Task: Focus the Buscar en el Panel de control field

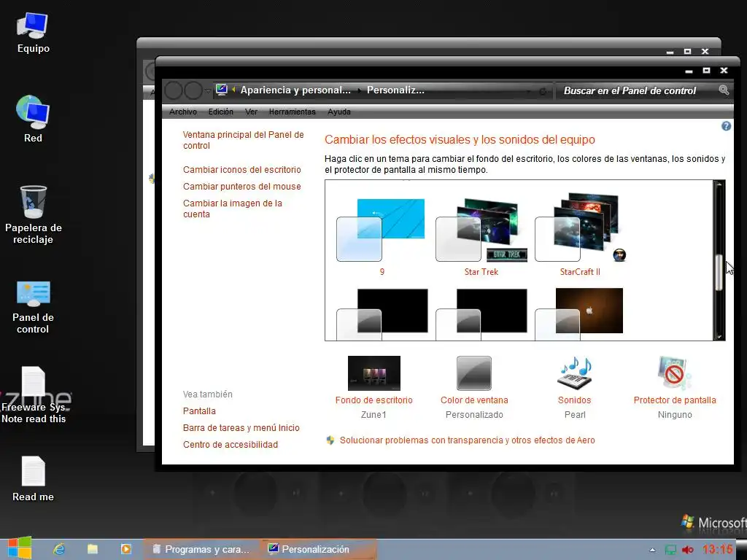Action: (636, 90)
